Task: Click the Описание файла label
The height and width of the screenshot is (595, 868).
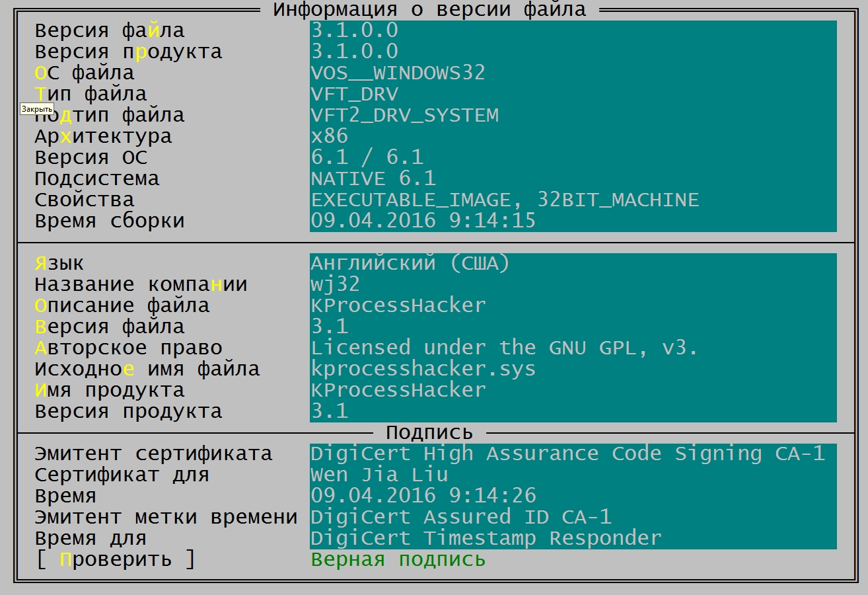Action: (x=122, y=305)
